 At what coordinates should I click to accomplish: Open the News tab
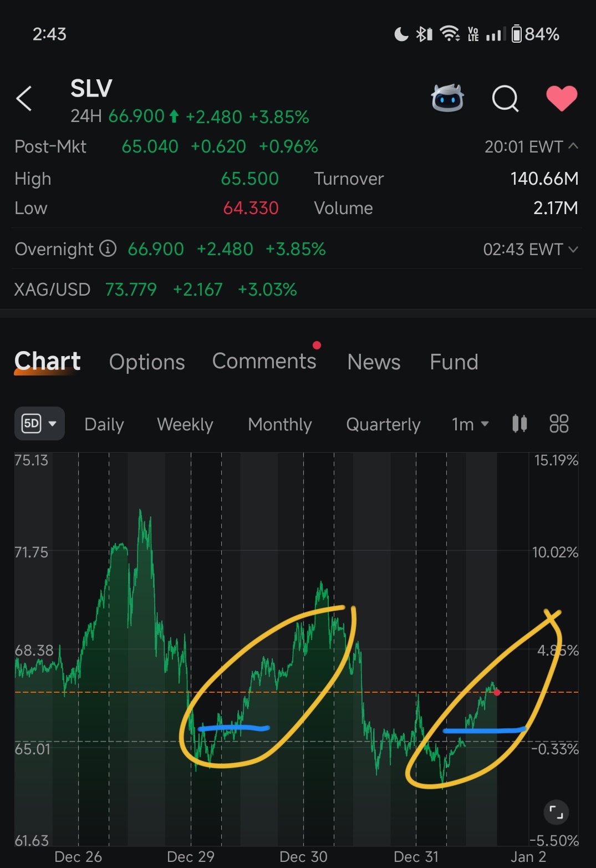pyautogui.click(x=374, y=362)
